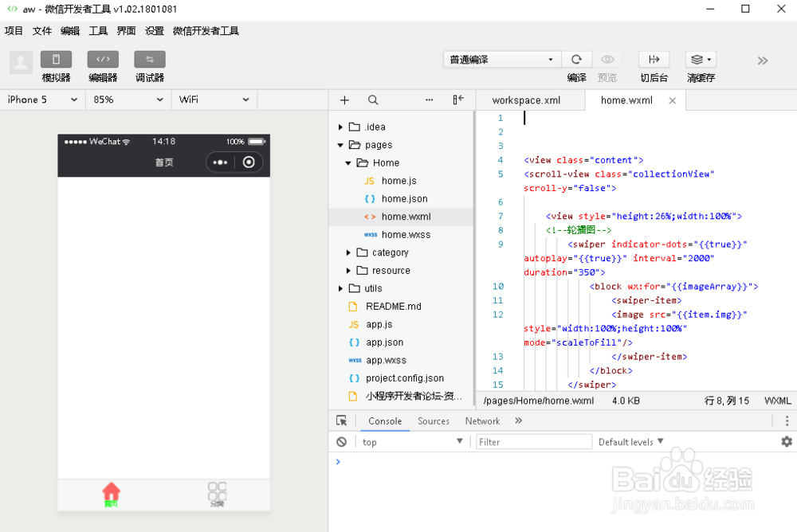This screenshot has height=532, width=797.
Task: Expand the toolbar overflow double-arrow
Action: [763, 61]
